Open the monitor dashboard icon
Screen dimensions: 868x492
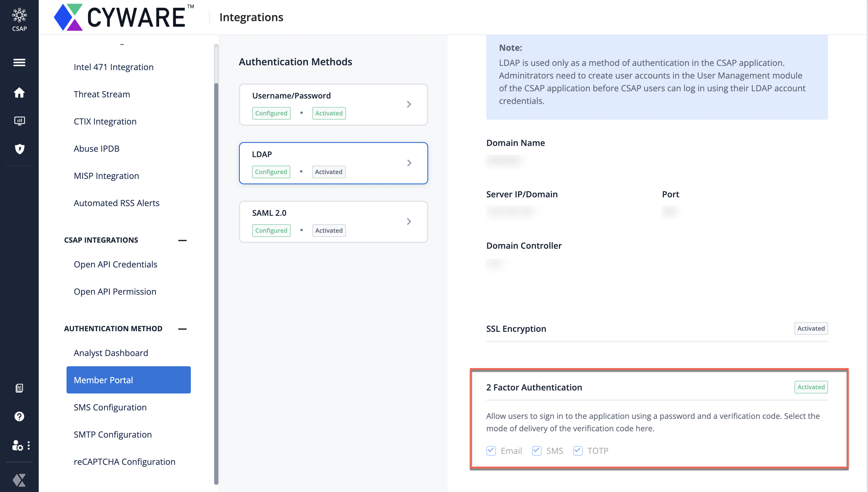coord(19,121)
